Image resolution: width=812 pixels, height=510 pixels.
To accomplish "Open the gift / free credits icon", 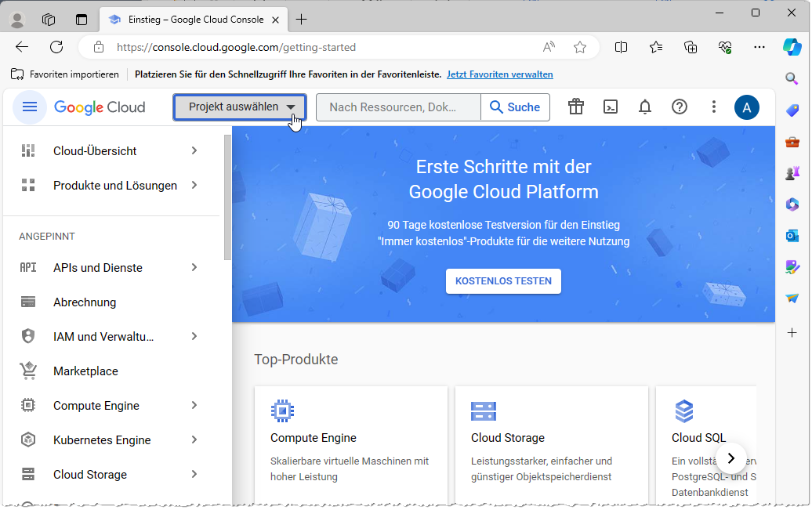I will tap(576, 107).
